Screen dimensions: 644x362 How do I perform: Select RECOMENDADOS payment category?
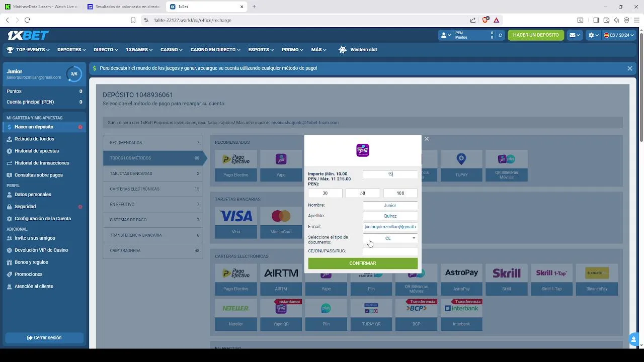click(153, 143)
